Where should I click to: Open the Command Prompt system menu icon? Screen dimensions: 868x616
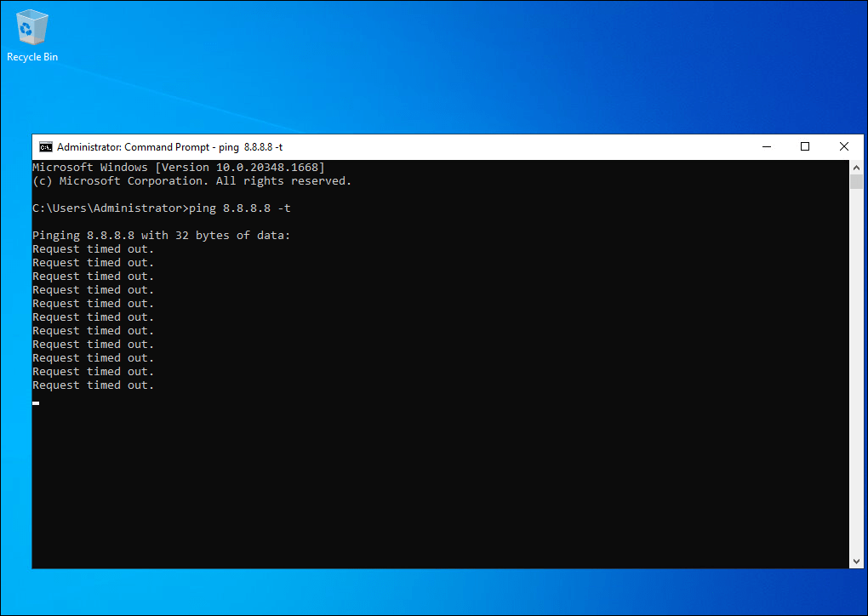[46, 147]
